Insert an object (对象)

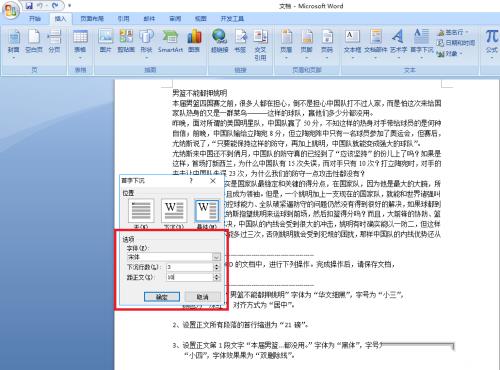(x=450, y=53)
